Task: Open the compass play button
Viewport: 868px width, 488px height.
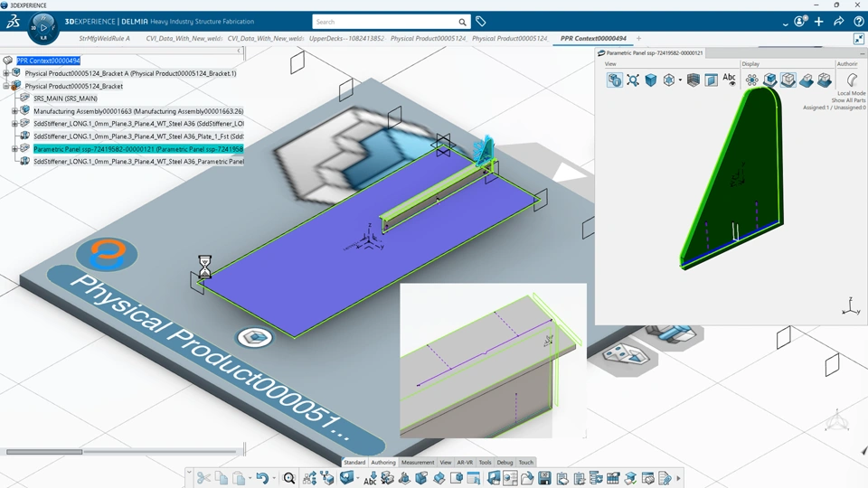Action: (43, 28)
